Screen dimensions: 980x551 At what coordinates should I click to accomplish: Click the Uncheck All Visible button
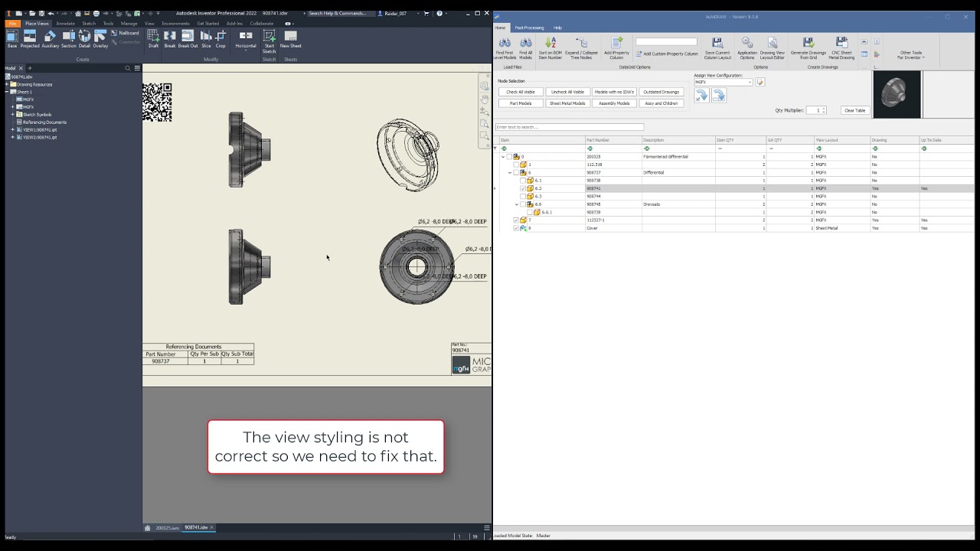click(567, 92)
